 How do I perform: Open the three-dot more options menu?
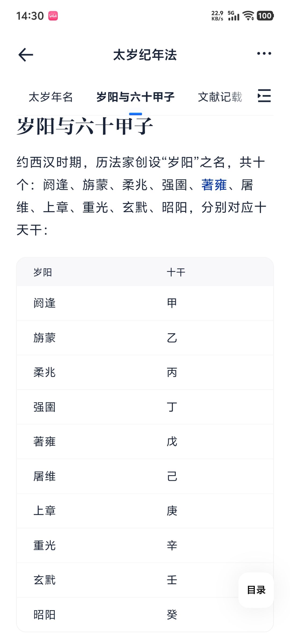click(264, 54)
